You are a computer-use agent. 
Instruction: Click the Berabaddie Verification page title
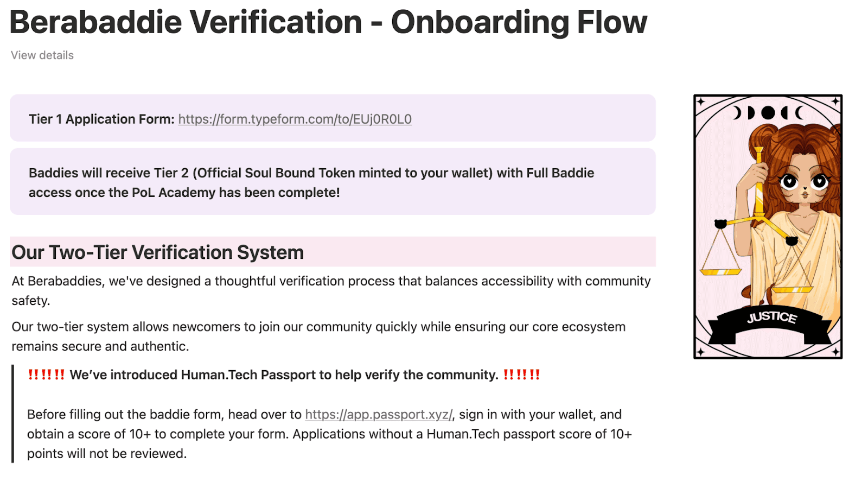click(x=328, y=22)
